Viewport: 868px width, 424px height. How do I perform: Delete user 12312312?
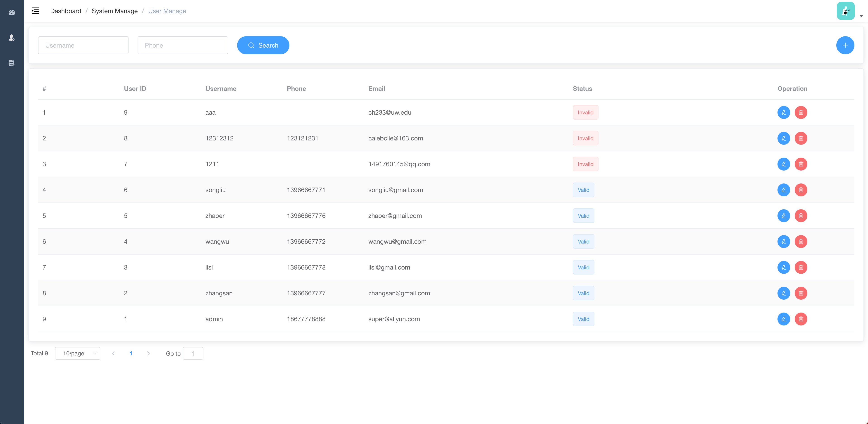801,138
